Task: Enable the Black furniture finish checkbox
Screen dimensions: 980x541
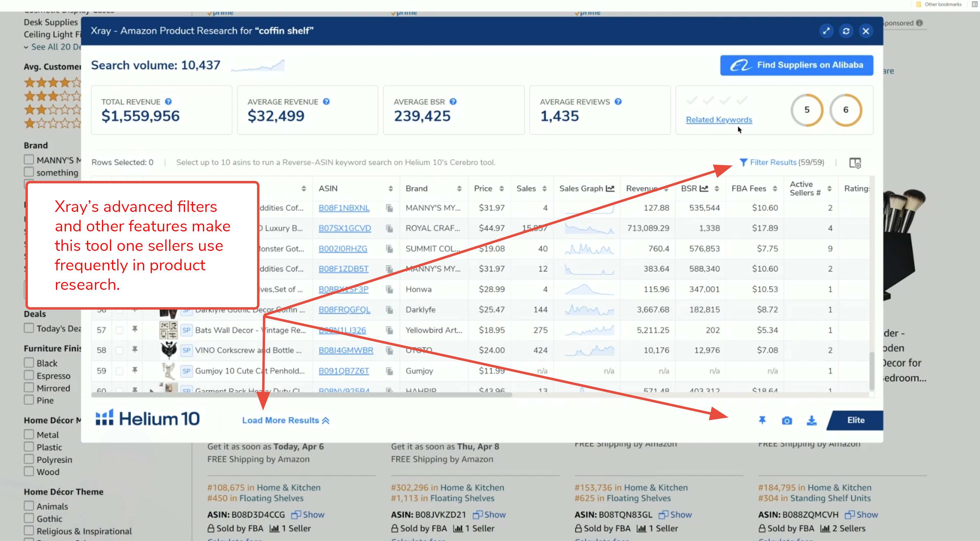Action: [x=29, y=363]
